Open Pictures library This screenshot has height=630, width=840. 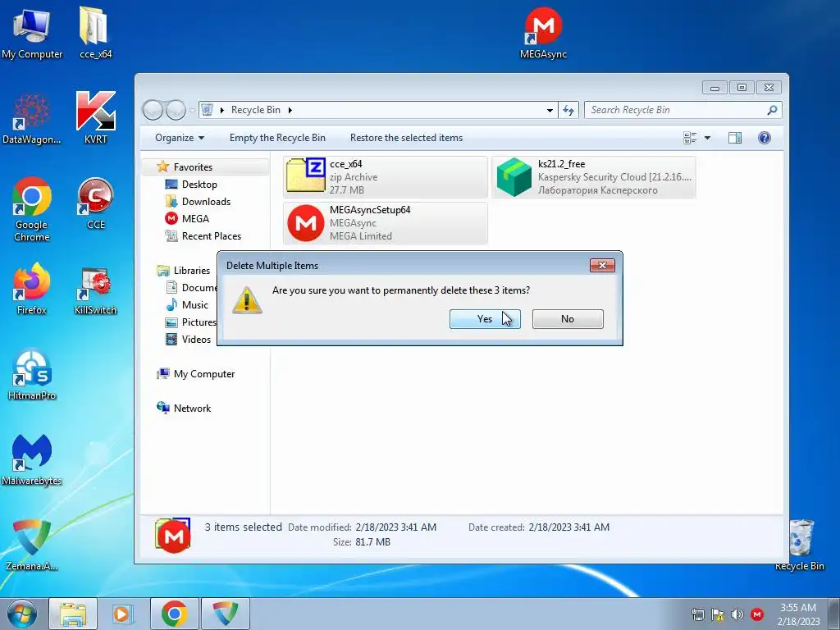tap(199, 322)
